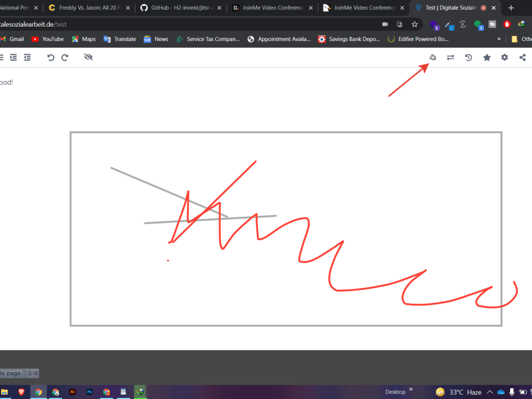The image size is (532, 399).
Task: Open the 33°C Haze weather widget
Action: 459,392
